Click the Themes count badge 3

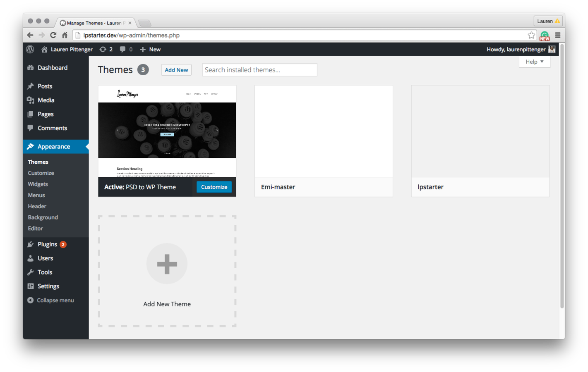point(143,69)
